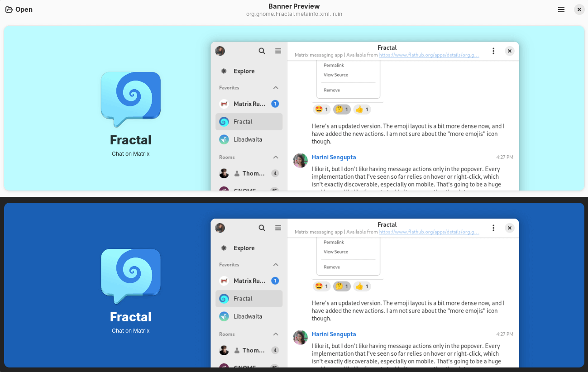Toggle the thumbs-up reaction in the dark banner
Viewport: 588px width, 372px height.
click(x=362, y=286)
